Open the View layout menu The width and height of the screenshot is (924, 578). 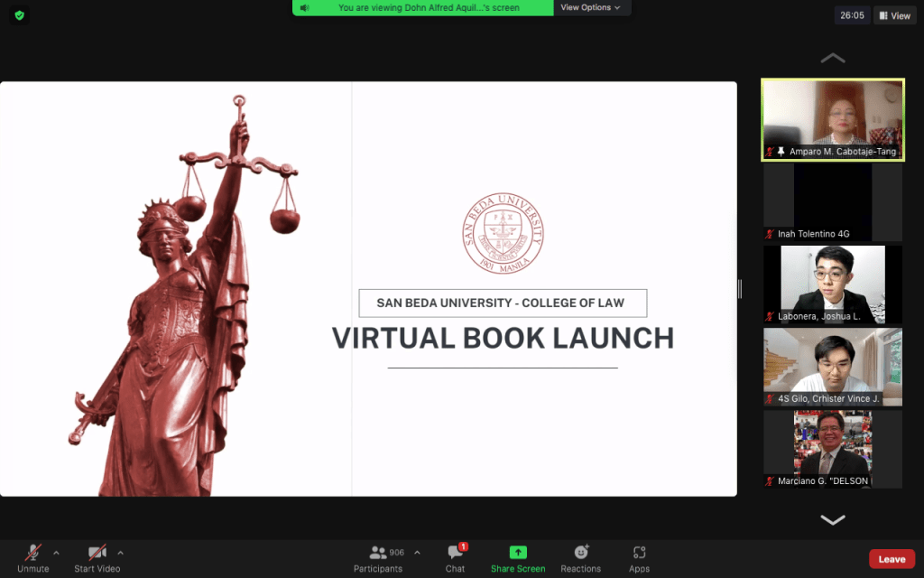(894, 15)
